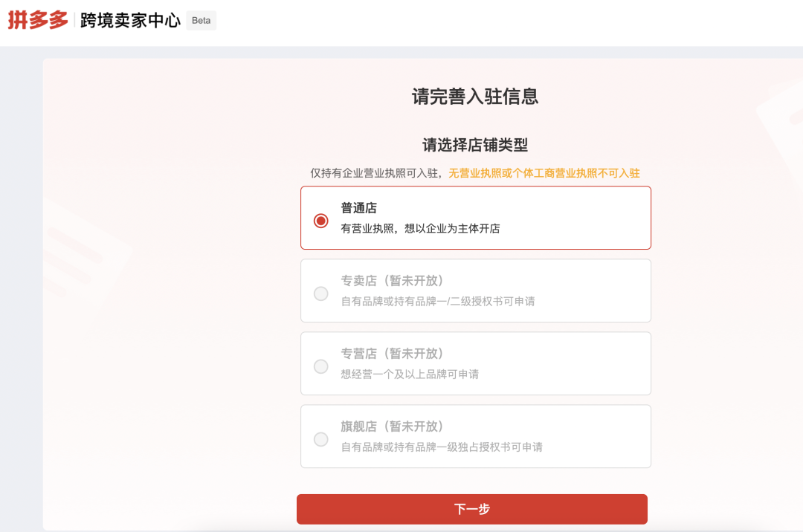803x532 pixels.
Task: Click 自有品牌或持有品牌一级独占授权书可申请 description
Action: pos(442,447)
